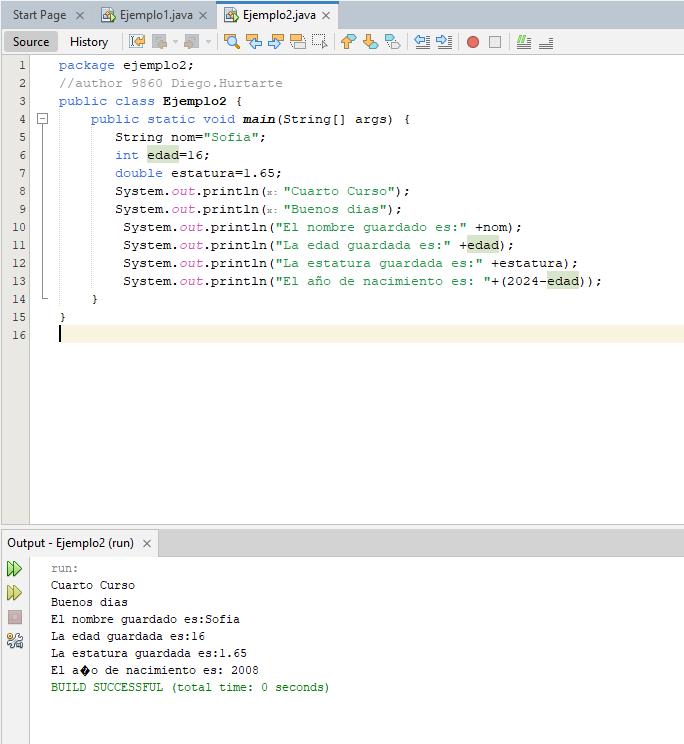The image size is (684, 744).
Task: Click the Stop build/run square icon
Action: (15, 617)
